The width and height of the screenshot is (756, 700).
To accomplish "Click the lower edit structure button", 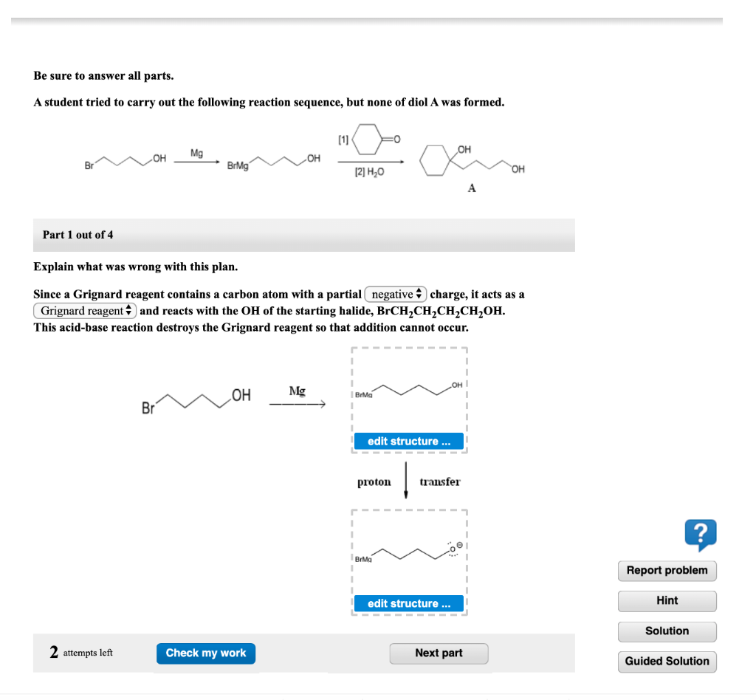I will point(408,603).
